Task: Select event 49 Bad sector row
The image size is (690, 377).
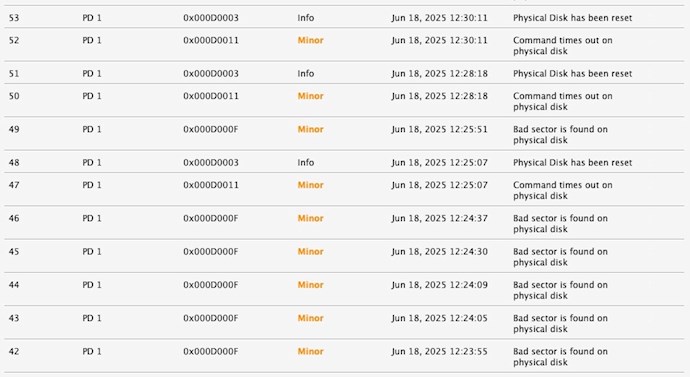Action: click(345, 134)
